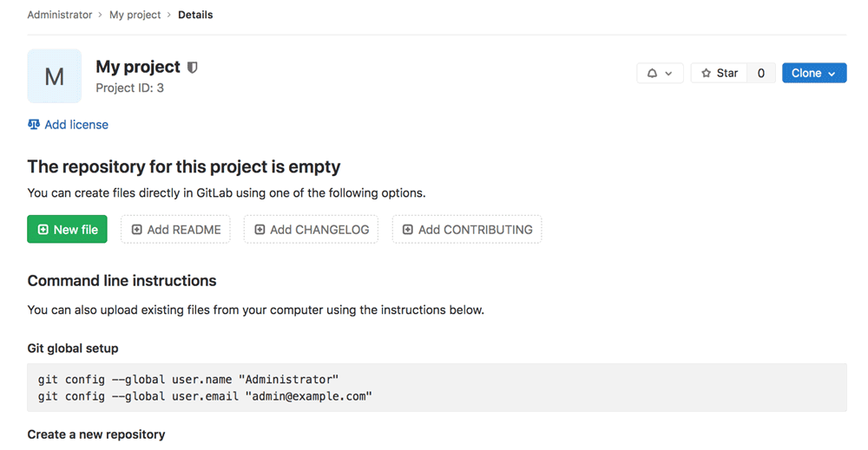Screen dimensions: 868x450
Task: Click the star count showing 0
Action: (x=761, y=74)
